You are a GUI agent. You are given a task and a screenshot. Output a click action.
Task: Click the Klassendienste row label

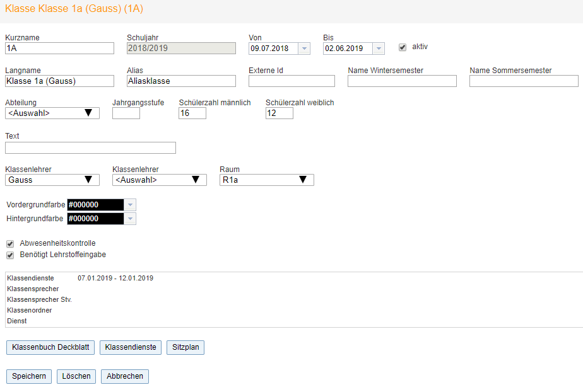pyautogui.click(x=30, y=278)
